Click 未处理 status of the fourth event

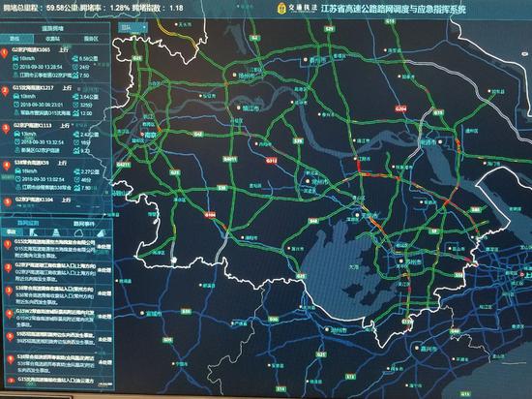point(104,316)
